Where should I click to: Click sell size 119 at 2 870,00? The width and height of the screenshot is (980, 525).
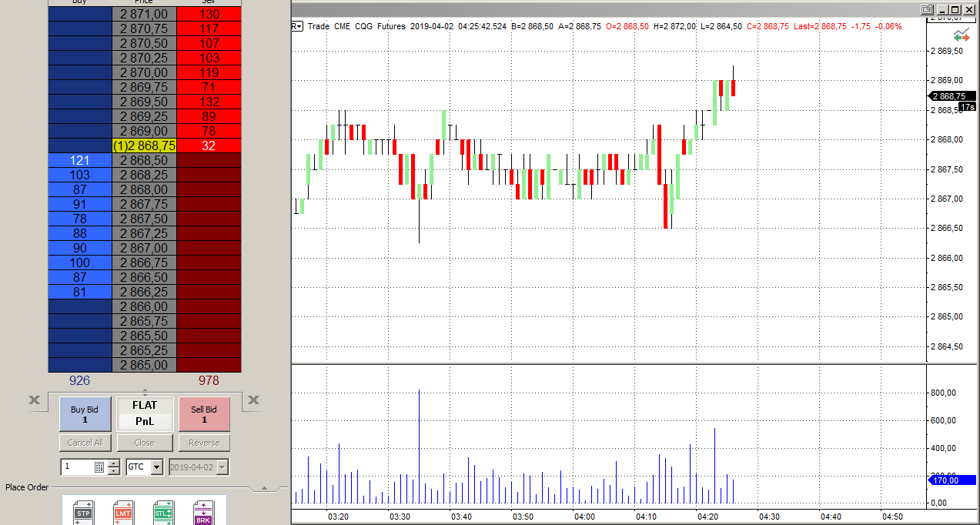209,72
